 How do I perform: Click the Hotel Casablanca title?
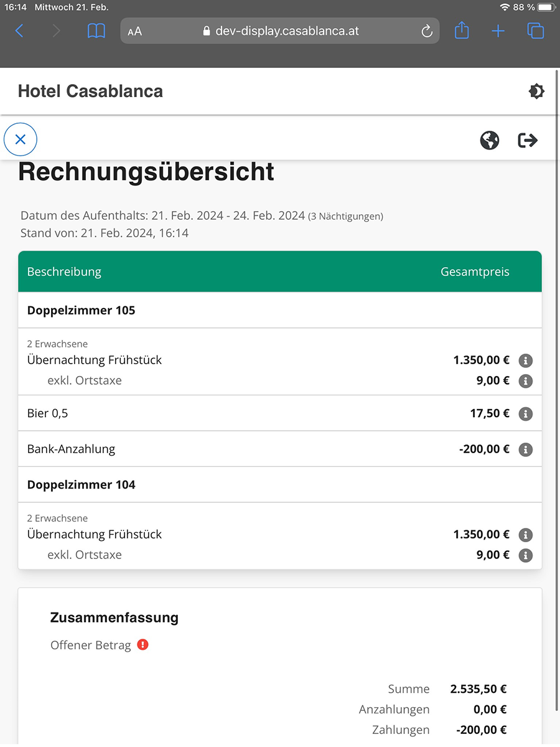point(90,92)
